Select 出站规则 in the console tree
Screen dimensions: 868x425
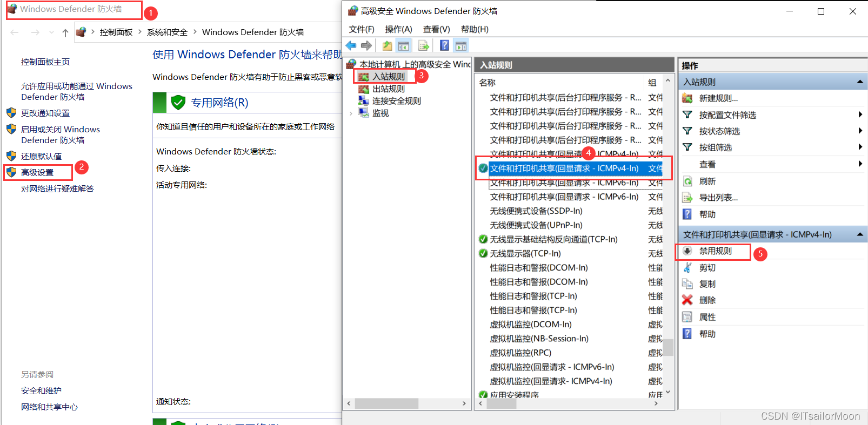click(x=388, y=89)
